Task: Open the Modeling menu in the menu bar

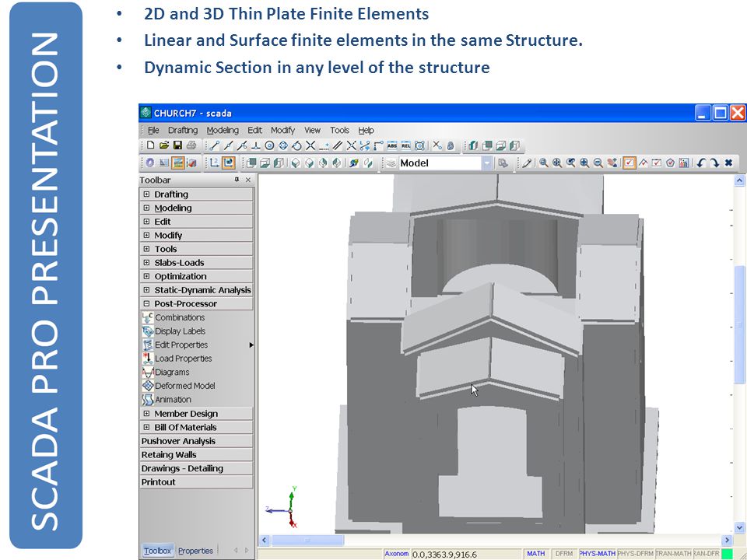Action: click(x=223, y=130)
